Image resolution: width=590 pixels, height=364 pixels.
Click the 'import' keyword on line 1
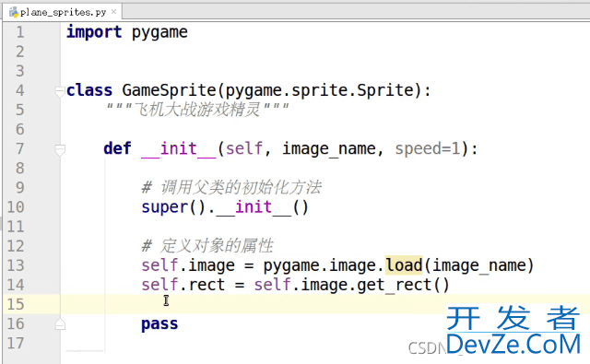pos(94,32)
